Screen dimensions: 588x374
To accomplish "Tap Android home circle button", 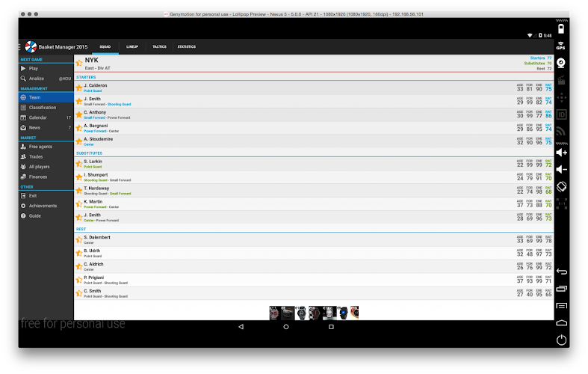I will [286, 327].
